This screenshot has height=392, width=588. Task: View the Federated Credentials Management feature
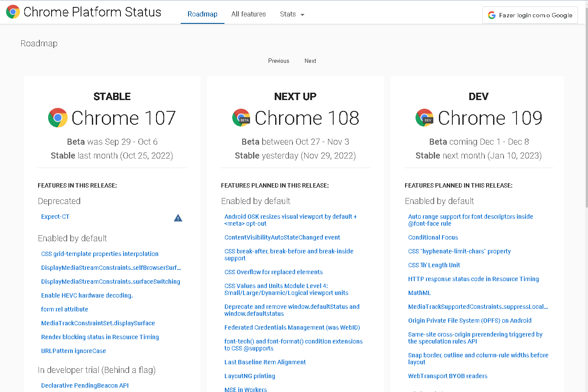[291, 327]
